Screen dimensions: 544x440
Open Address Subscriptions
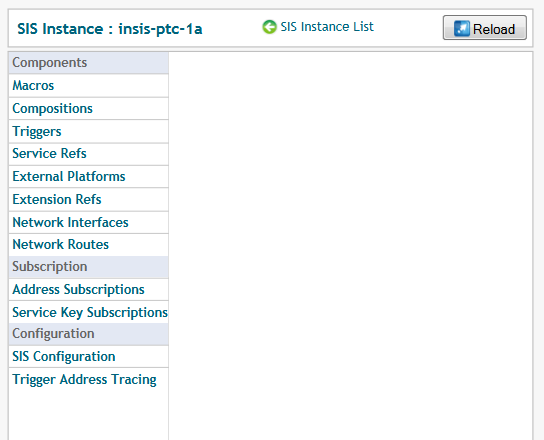78,289
